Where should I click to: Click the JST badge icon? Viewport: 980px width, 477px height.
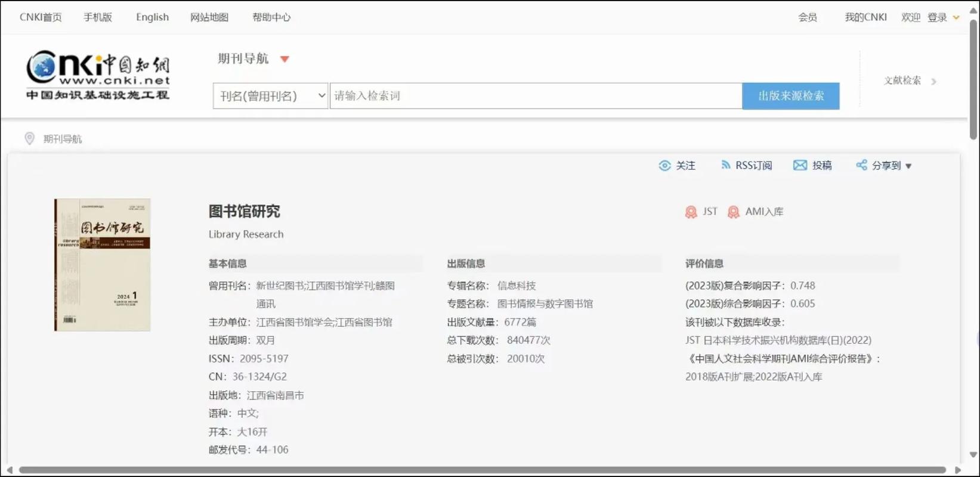[691, 212]
